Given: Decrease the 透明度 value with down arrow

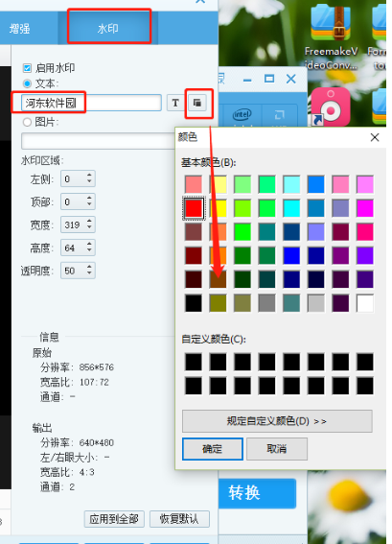Looking at the screenshot, I should click(x=89, y=274).
